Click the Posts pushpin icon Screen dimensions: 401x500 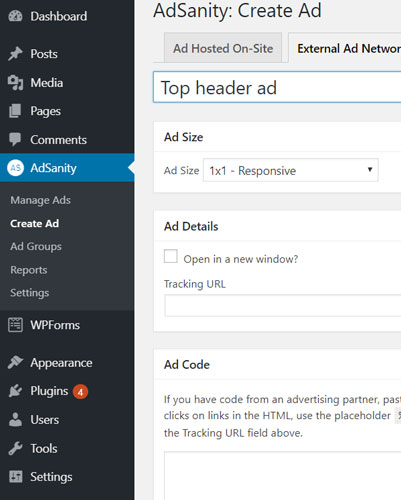[x=15, y=54]
